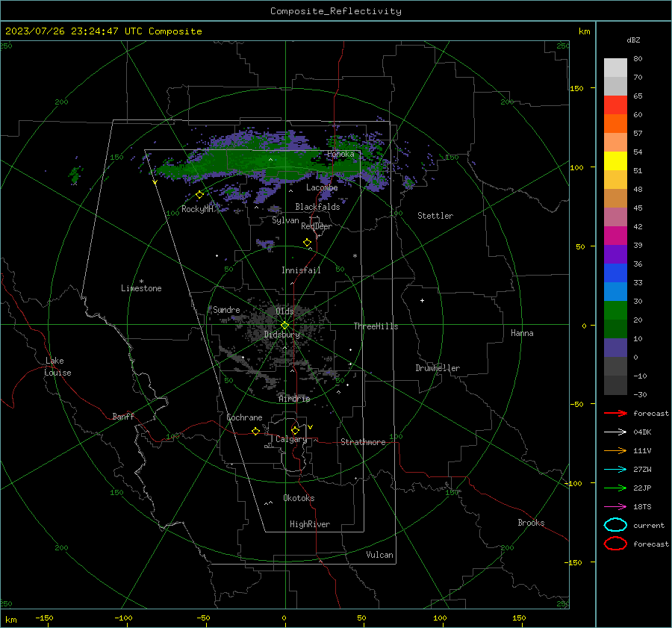Click the Sundre label
Image resolution: width=672 pixels, height=628 pixels.
[226, 310]
